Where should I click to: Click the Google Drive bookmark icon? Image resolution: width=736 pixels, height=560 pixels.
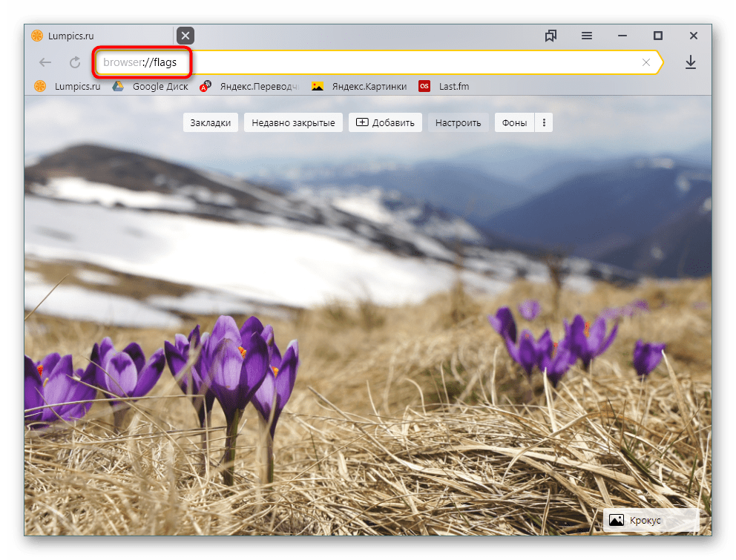click(118, 86)
